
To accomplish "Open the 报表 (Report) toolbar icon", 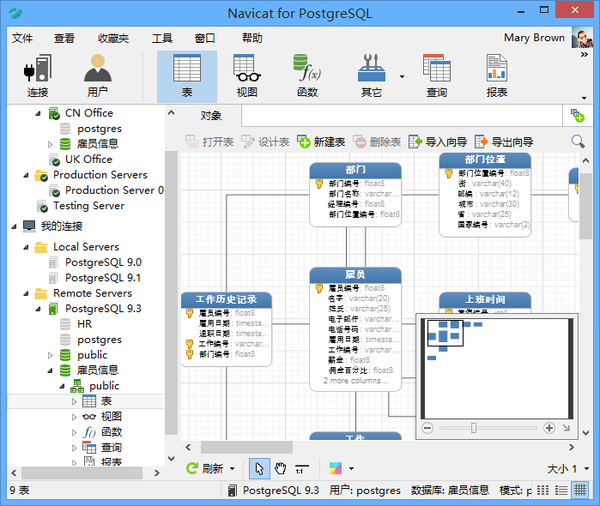I will point(496,76).
